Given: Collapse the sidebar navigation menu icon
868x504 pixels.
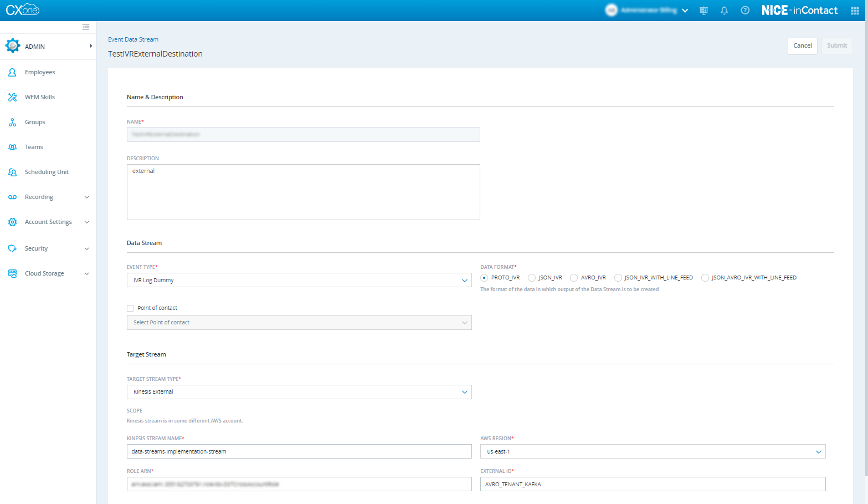Looking at the screenshot, I should coord(86,27).
